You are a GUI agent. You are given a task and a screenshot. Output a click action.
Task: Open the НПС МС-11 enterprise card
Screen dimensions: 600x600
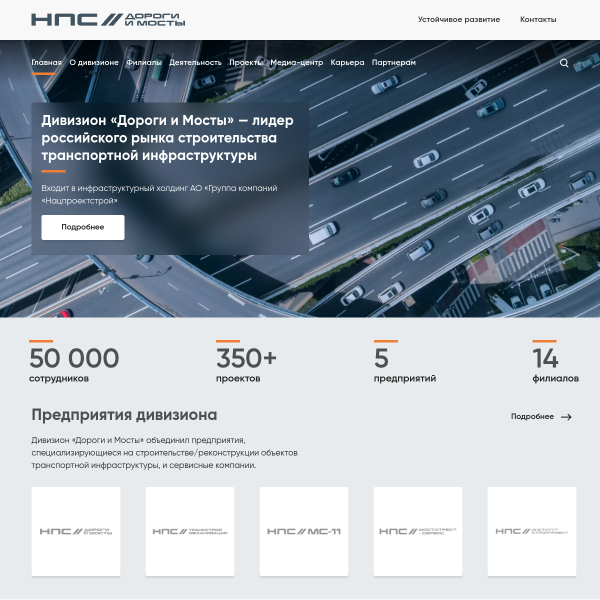pos(304,531)
